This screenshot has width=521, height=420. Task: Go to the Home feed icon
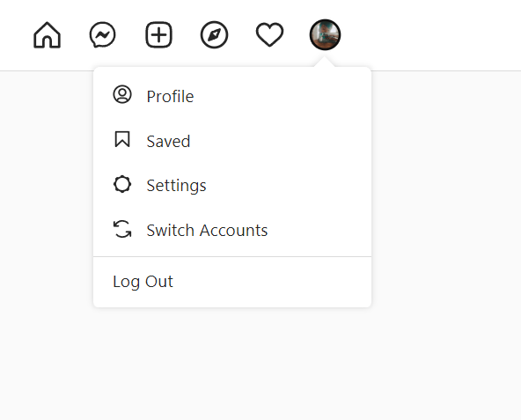pyautogui.click(x=47, y=35)
